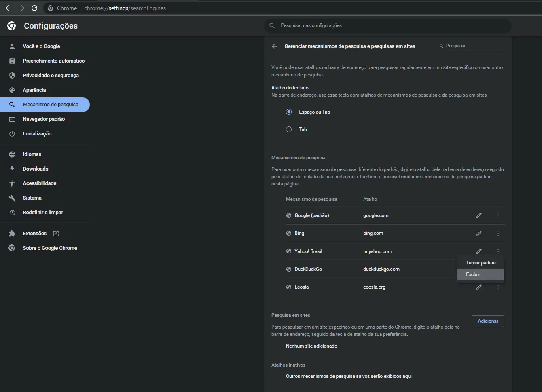Click the person icon for Você e o Google

tap(12, 46)
